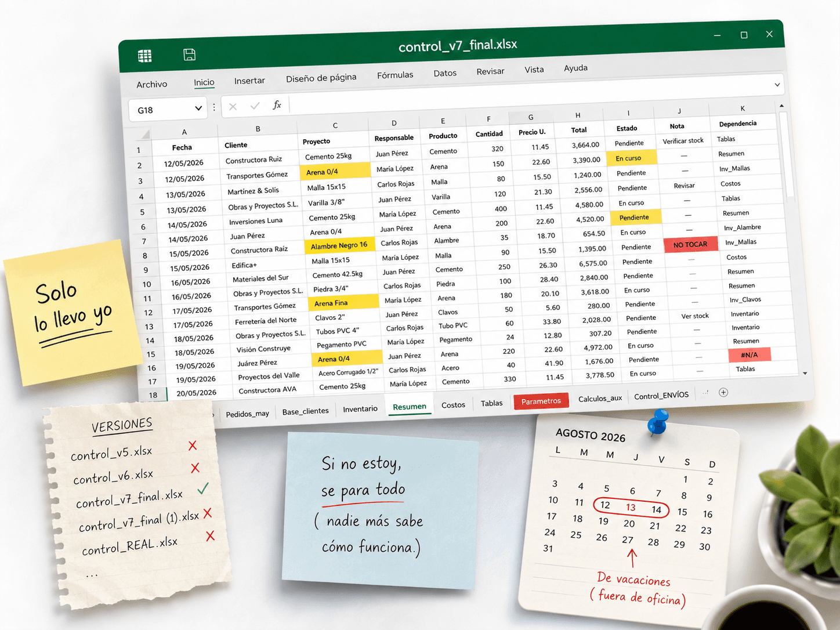The width and height of the screenshot is (840, 630).
Task: Open the Vista ribbon tab
Action: pyautogui.click(x=534, y=70)
